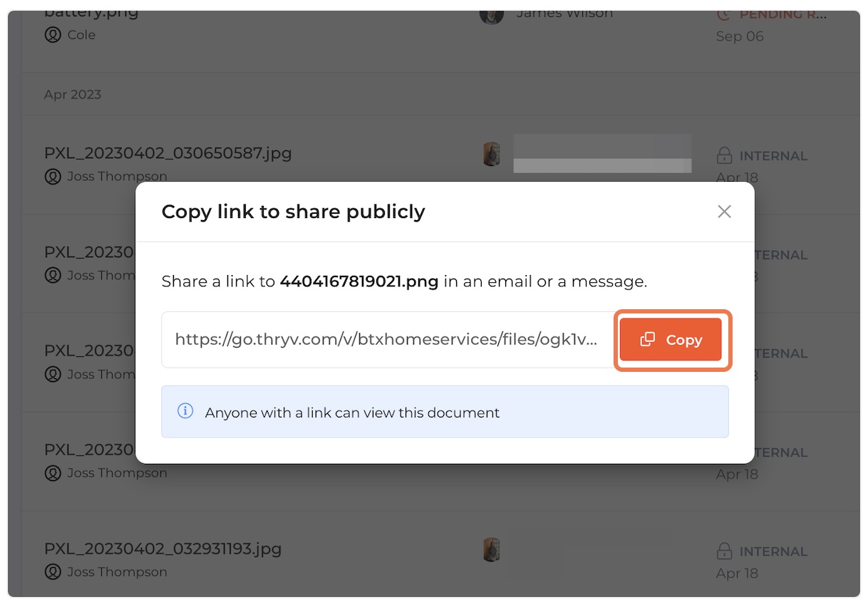Click person icon under PXL_20230402_030650587.jpg
The width and height of the screenshot is (868, 607).
click(x=53, y=177)
